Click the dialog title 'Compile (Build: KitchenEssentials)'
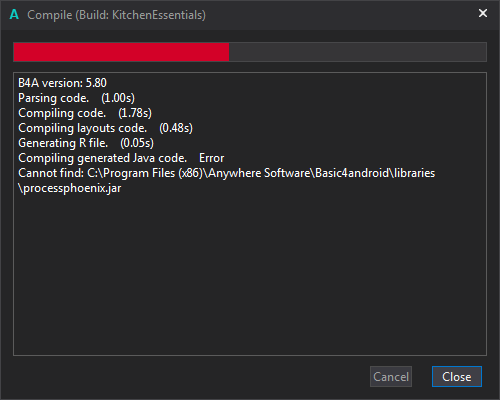 click(116, 15)
